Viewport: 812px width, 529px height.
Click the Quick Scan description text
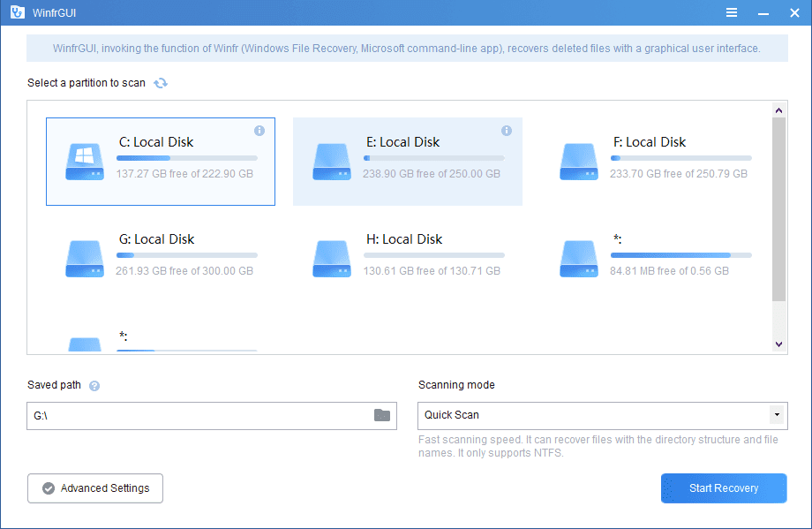(x=598, y=446)
